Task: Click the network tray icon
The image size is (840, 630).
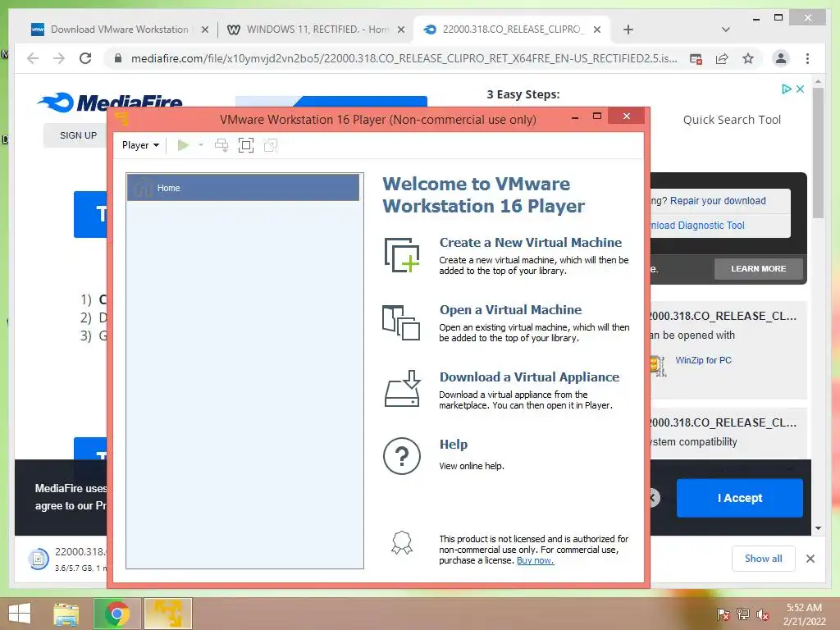Action: [743, 614]
